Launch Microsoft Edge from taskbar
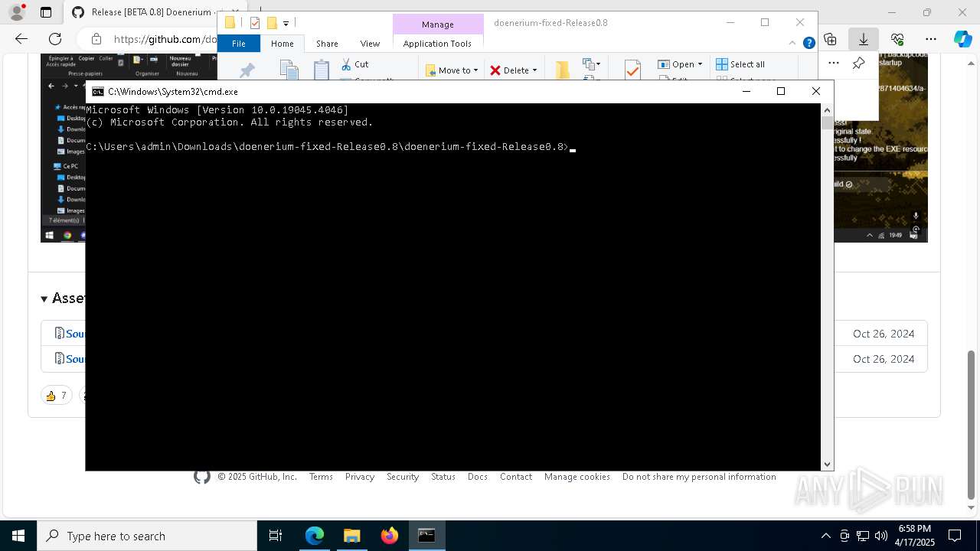Viewport: 980px width, 551px height. [x=315, y=536]
